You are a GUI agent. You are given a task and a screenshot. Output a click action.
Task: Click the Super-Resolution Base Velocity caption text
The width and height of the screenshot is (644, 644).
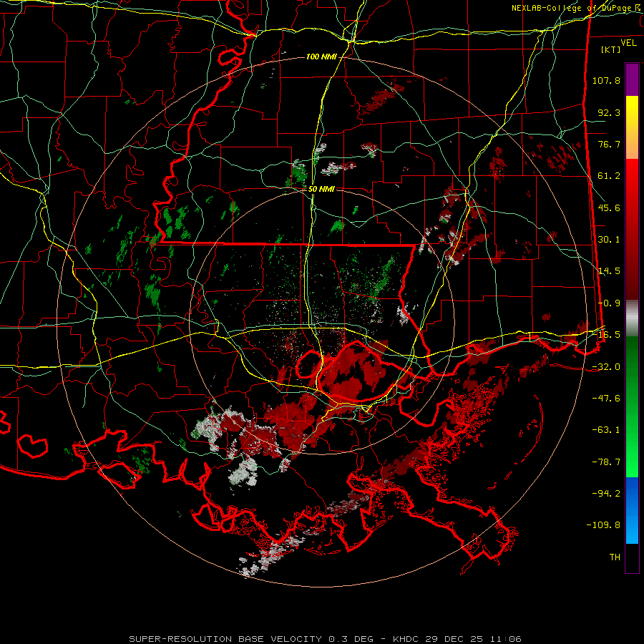pyautogui.click(x=326, y=639)
